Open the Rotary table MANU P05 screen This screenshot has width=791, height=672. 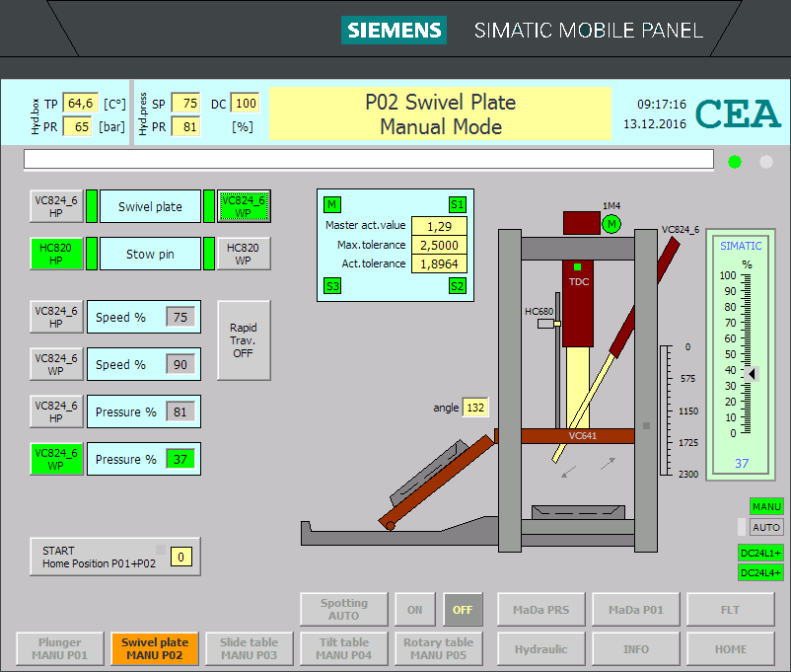(438, 648)
